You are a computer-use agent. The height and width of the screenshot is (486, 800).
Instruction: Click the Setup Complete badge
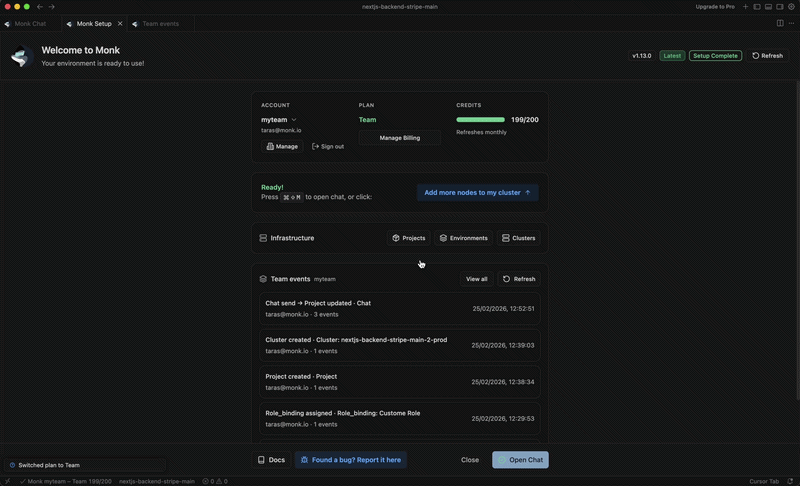pos(715,56)
